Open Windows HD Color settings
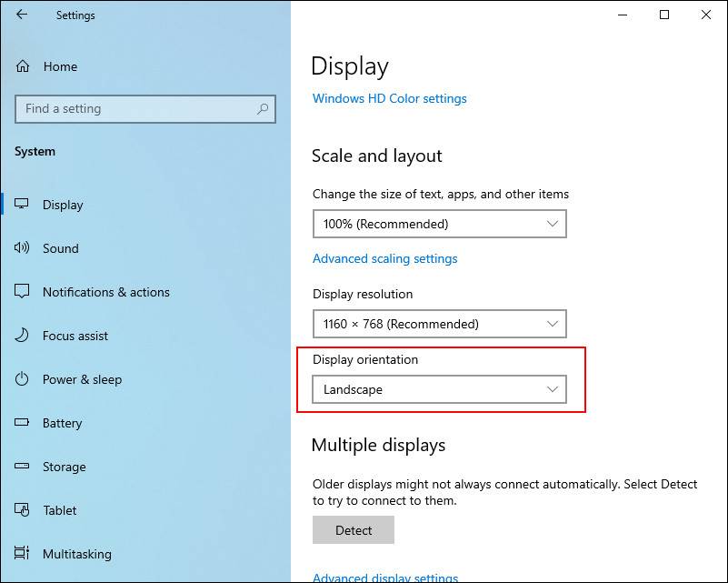The image size is (728, 583). pos(389,98)
